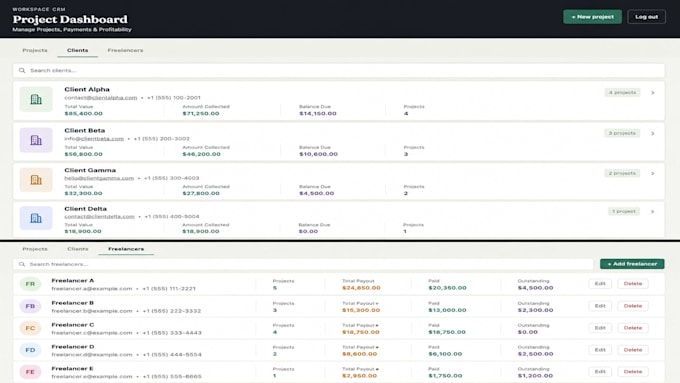Click freelancer.e@example.com email text
This screenshot has height=383, width=680.
click(x=92, y=376)
